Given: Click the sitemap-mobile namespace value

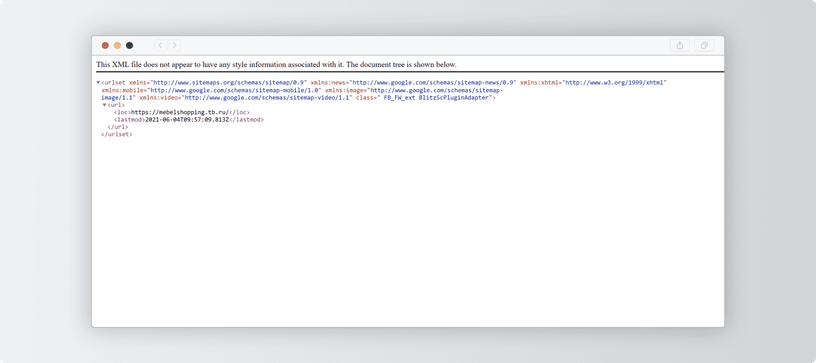Looking at the screenshot, I should [x=234, y=90].
